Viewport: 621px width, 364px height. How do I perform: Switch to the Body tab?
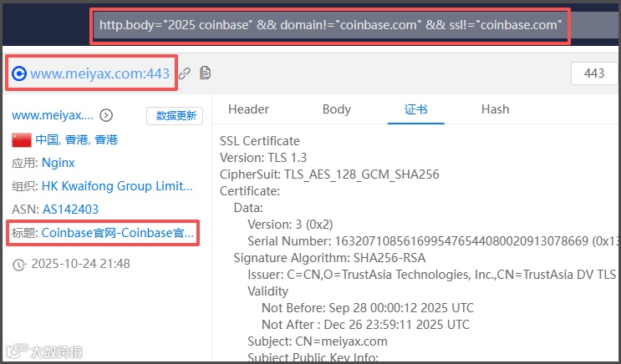point(337,109)
